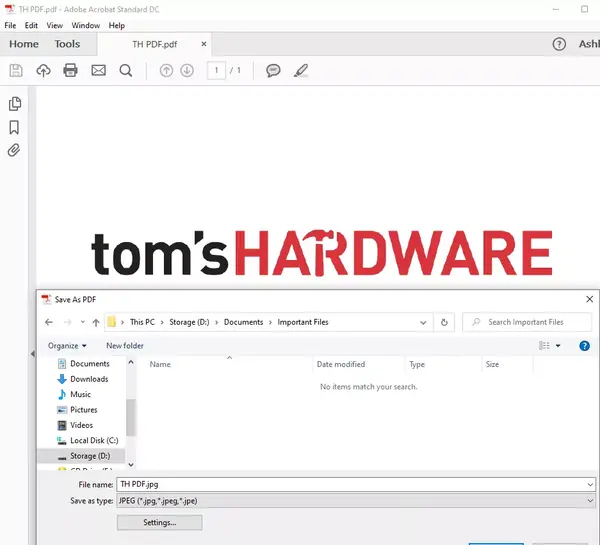The width and height of the screenshot is (600, 545).
Task: Click the File name text field
Action: 351,485
